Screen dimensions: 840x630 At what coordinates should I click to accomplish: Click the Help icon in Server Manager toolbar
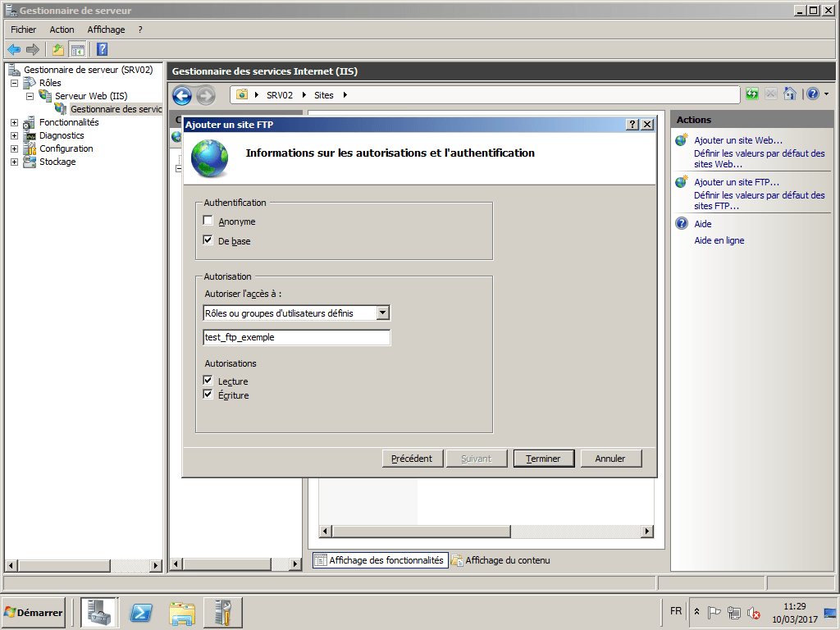pyautogui.click(x=100, y=49)
